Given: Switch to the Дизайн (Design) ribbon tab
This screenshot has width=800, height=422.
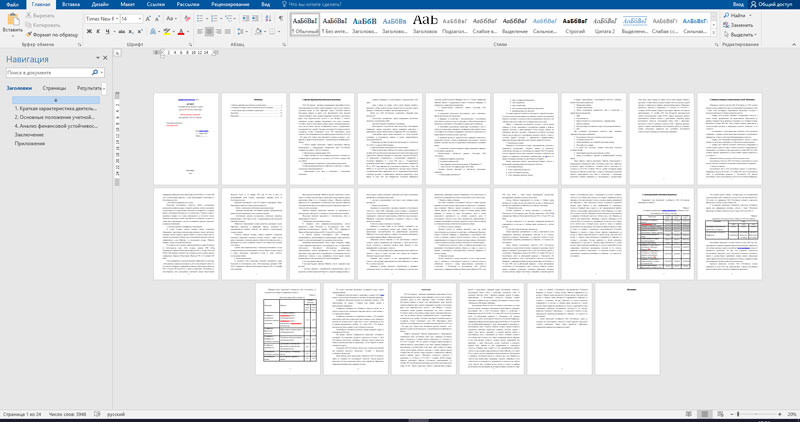Looking at the screenshot, I should 100,4.
